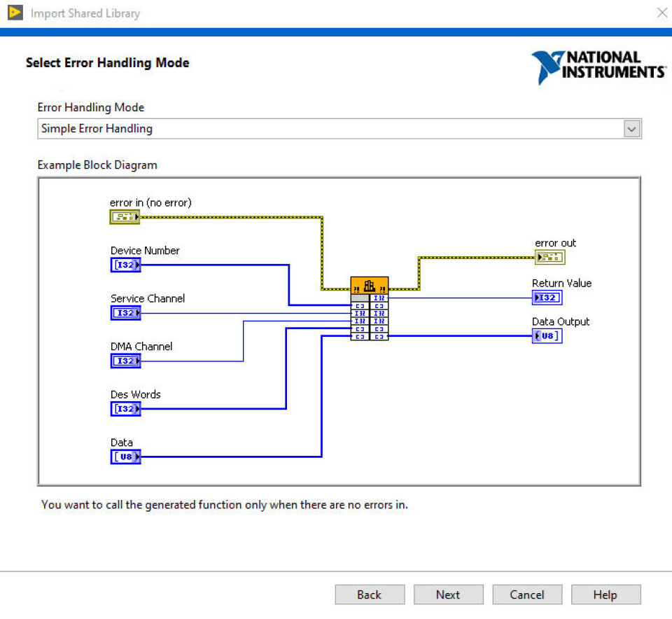
Task: Click the Return Value I32 indicator terminal
Action: click(547, 298)
